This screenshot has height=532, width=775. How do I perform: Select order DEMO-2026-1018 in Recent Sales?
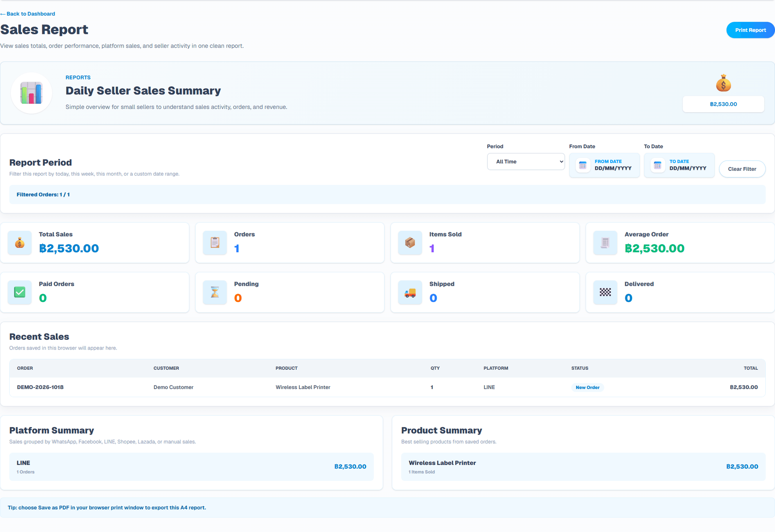point(40,387)
